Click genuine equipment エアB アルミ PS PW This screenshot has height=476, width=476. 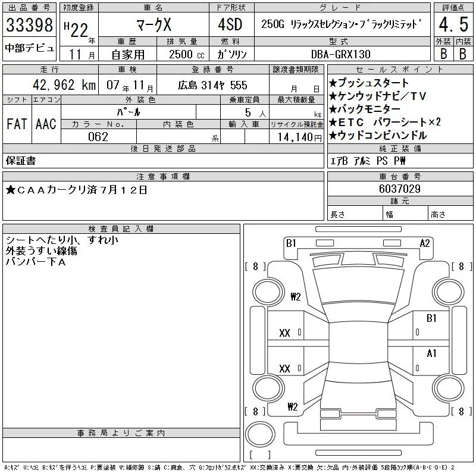coord(368,161)
